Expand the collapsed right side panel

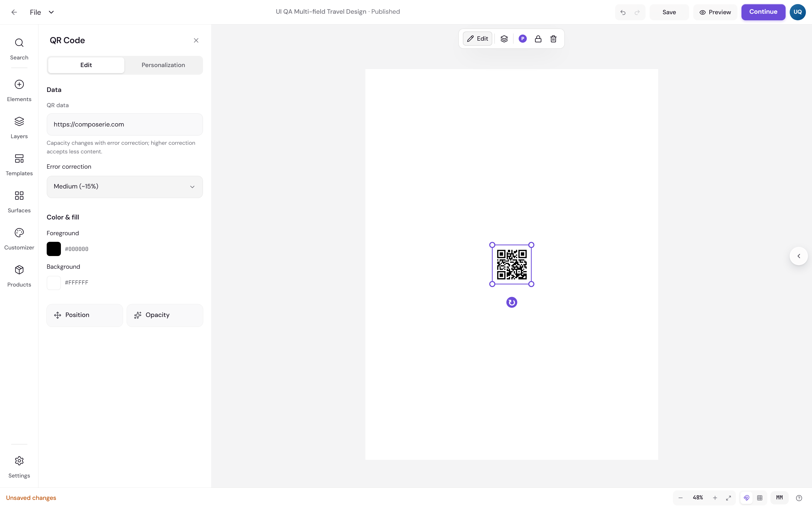[799, 256]
